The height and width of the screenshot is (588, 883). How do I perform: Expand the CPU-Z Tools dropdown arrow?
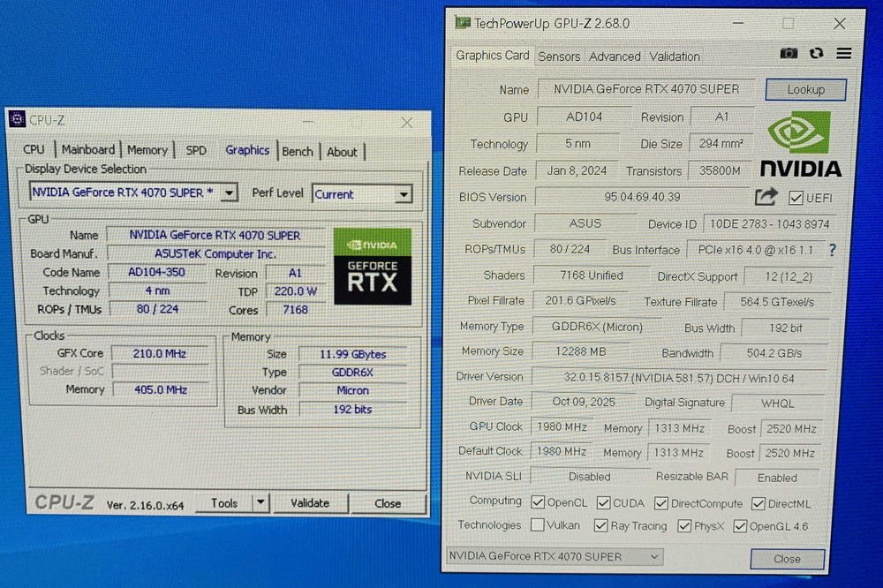pos(260,502)
